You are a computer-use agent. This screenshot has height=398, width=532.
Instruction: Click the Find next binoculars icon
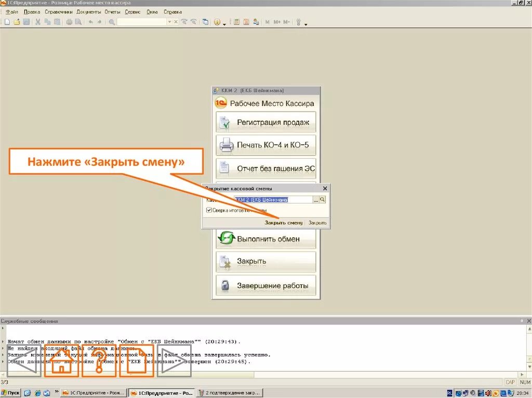[184, 22]
